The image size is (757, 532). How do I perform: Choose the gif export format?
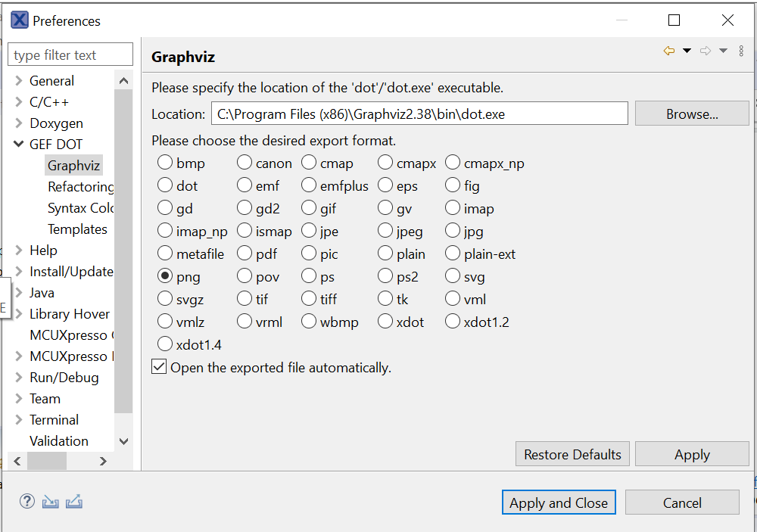309,208
